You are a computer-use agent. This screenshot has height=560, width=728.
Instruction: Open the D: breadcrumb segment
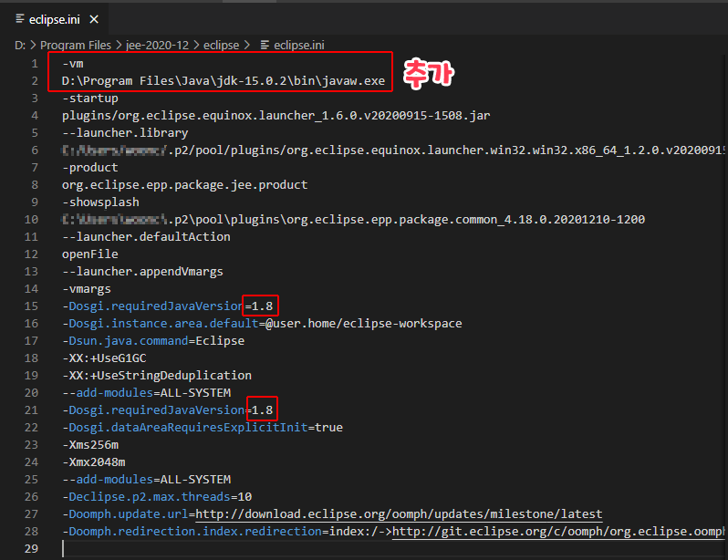(x=20, y=45)
